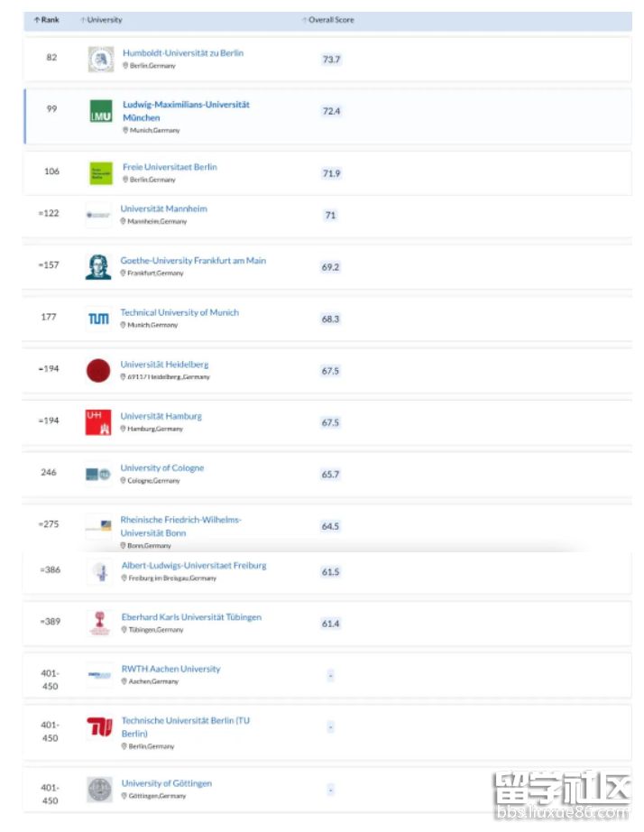
Task: Open Technical University of Munich link
Action: 179,312
